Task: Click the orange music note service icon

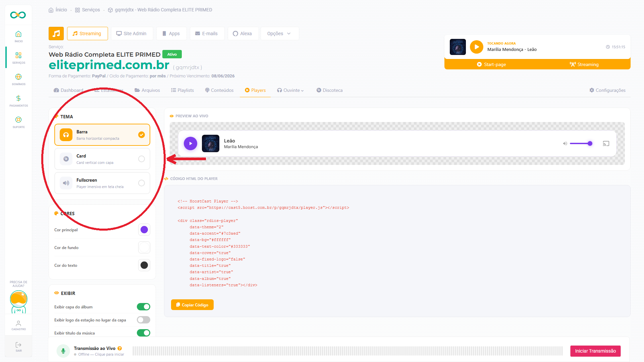Action: click(56, 34)
